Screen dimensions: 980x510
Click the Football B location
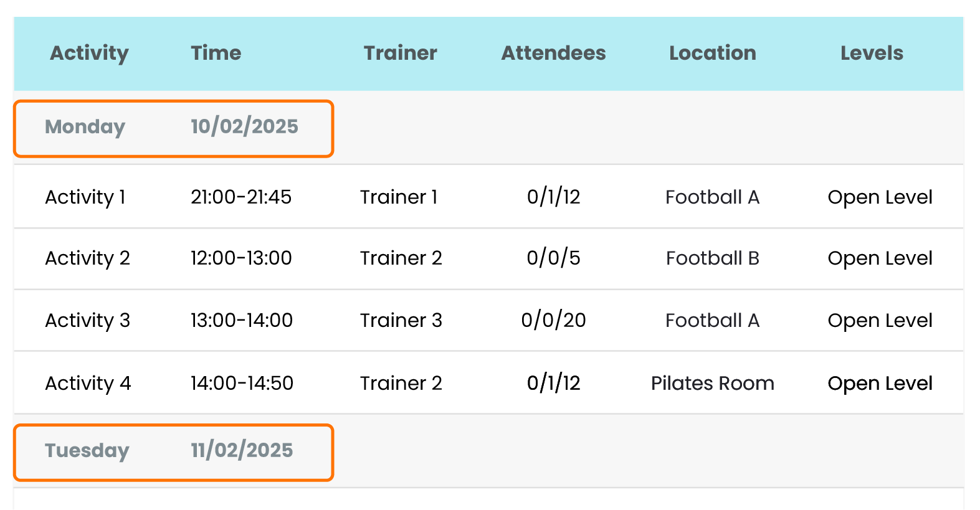click(x=712, y=258)
